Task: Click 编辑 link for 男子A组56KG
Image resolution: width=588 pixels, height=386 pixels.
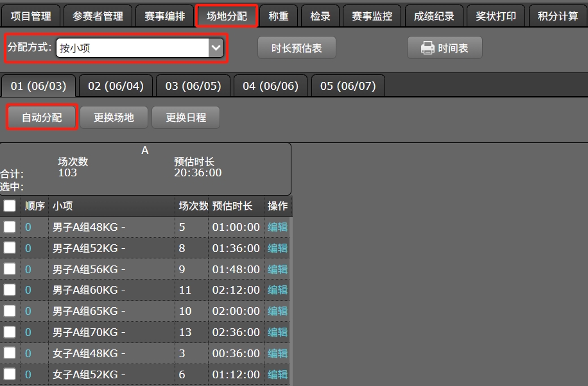Action: point(277,269)
